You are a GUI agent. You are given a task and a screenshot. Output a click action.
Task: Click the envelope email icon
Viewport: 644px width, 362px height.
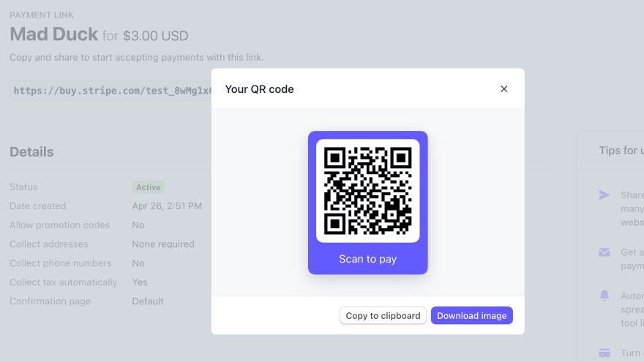(604, 252)
